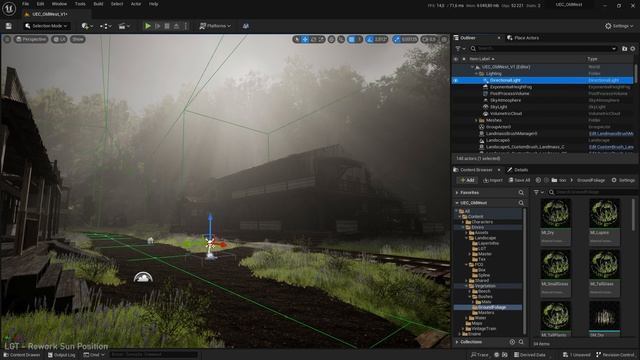Click the maximize viewport layout icon
This screenshot has height=360, width=640.
tap(444, 39)
